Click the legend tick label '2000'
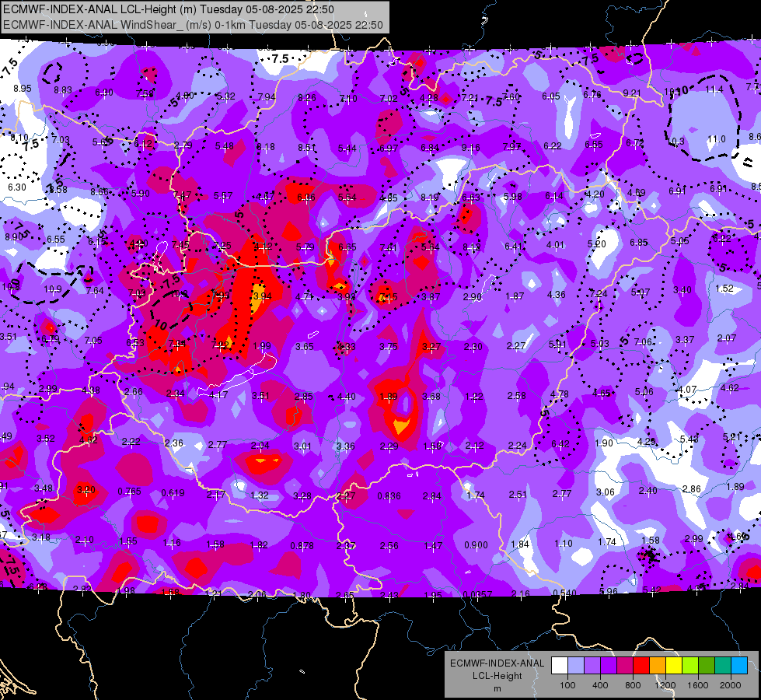This screenshot has width=761, height=700. (x=731, y=685)
